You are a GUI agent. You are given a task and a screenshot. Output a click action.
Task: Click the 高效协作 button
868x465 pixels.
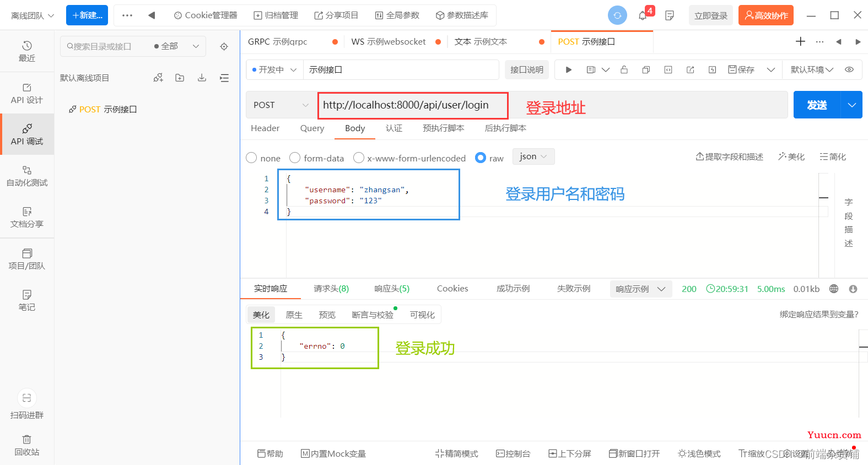(x=766, y=15)
